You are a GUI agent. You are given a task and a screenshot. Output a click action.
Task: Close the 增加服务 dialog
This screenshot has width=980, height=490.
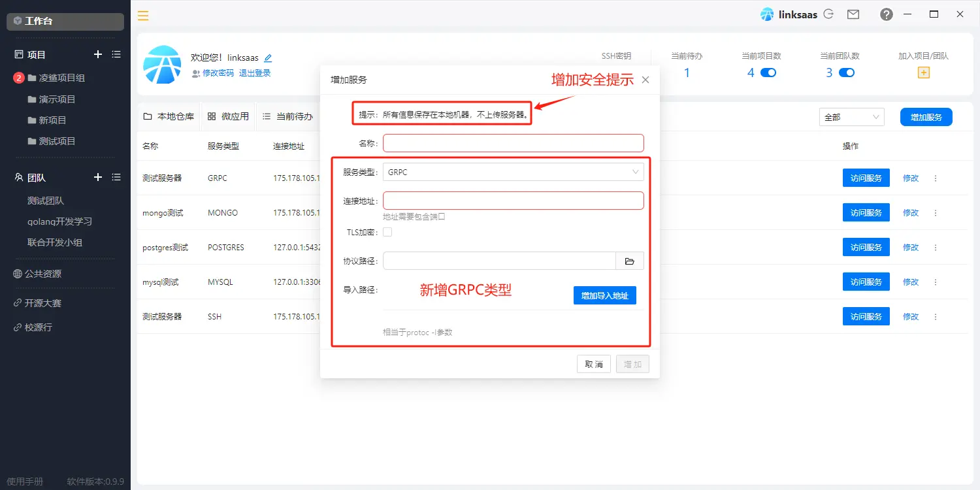(645, 80)
